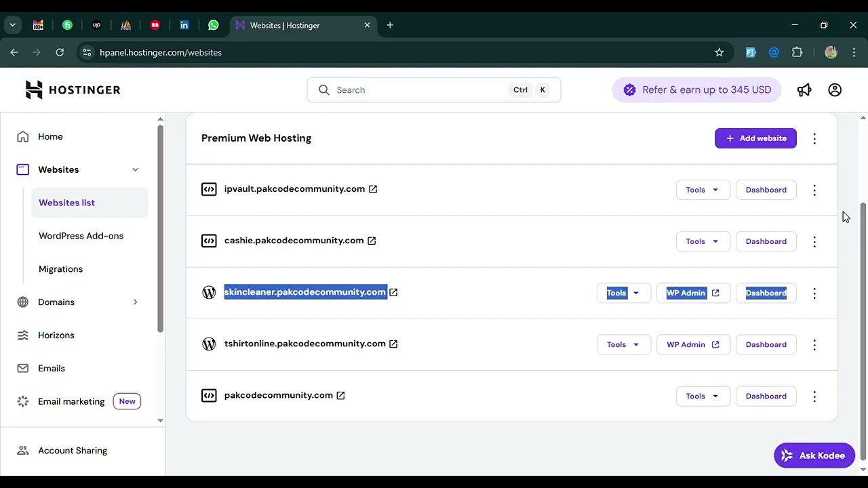The image size is (868, 488).
Task: Click the Emails envelope icon
Action: pos(23,368)
